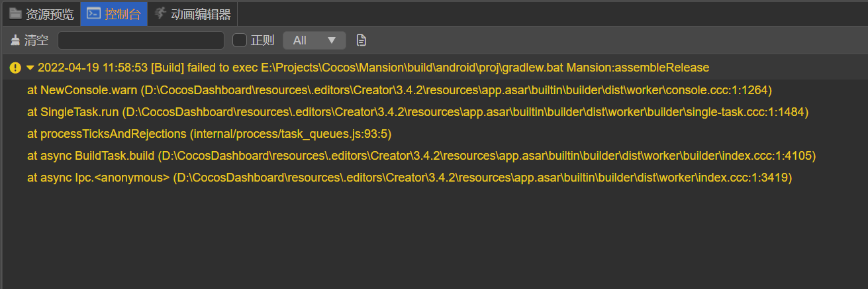Click the yellow warning icon on build error
Screen dimensions: 868x289
coord(15,68)
